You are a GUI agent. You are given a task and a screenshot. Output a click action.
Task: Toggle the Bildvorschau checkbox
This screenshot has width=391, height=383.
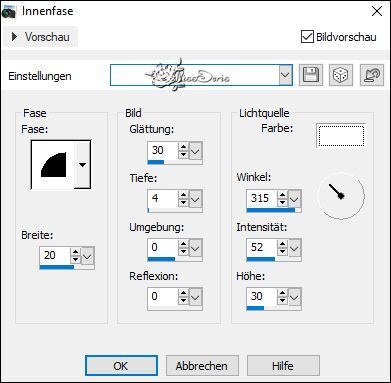307,37
